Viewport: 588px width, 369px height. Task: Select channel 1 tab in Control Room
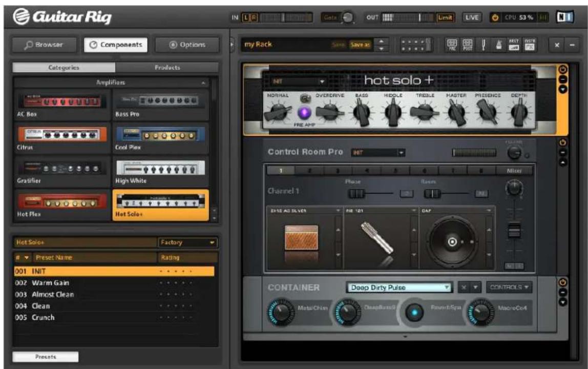tap(281, 171)
